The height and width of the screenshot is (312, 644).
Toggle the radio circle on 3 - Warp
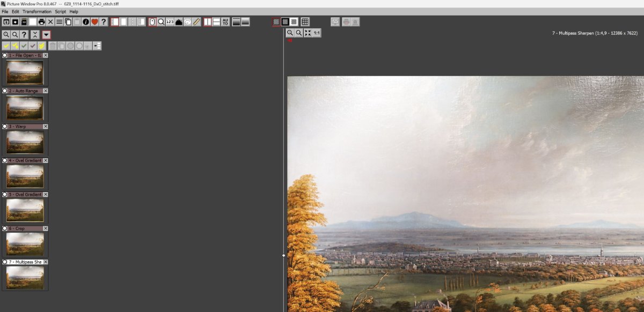tap(5, 127)
